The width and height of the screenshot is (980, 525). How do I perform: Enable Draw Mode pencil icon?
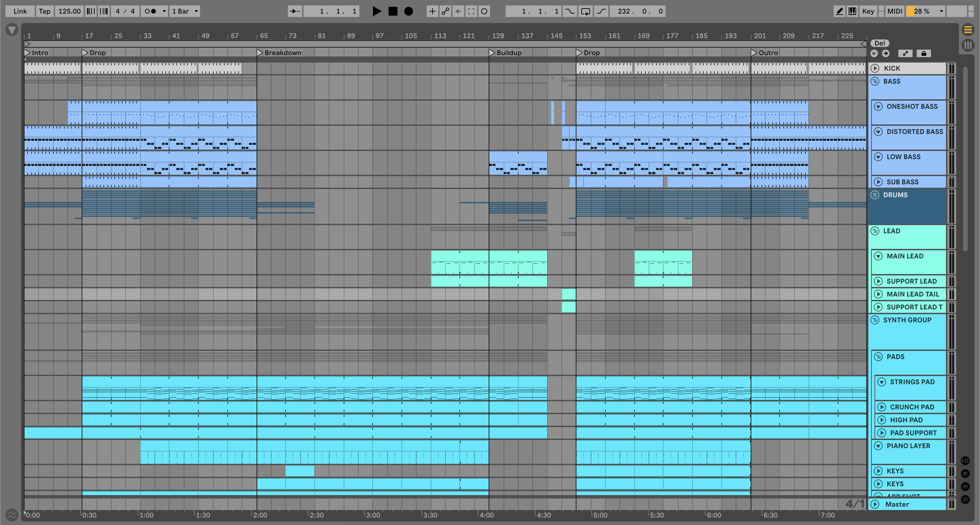pyautogui.click(x=839, y=11)
